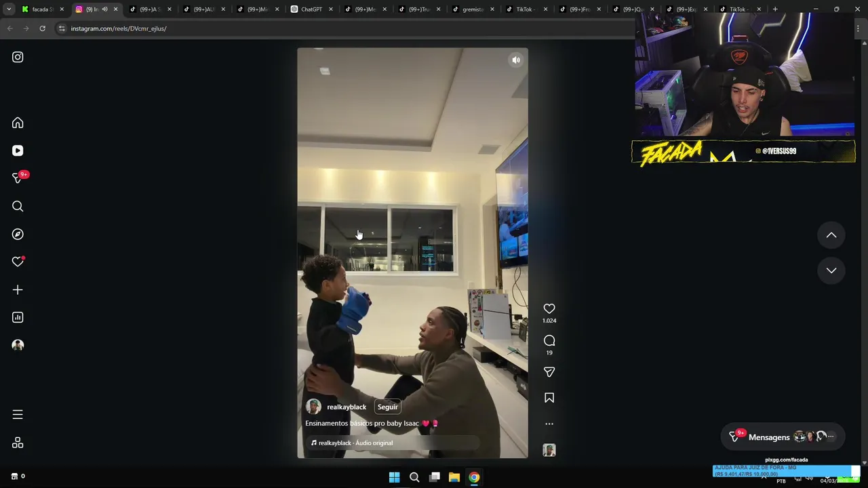
Task: Open Windows Start button
Action: pos(394,477)
